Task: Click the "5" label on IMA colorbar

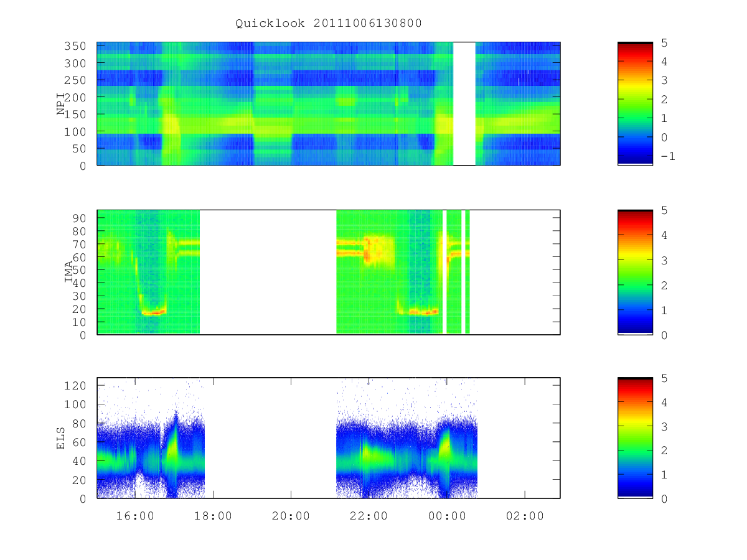Action: tap(664, 210)
